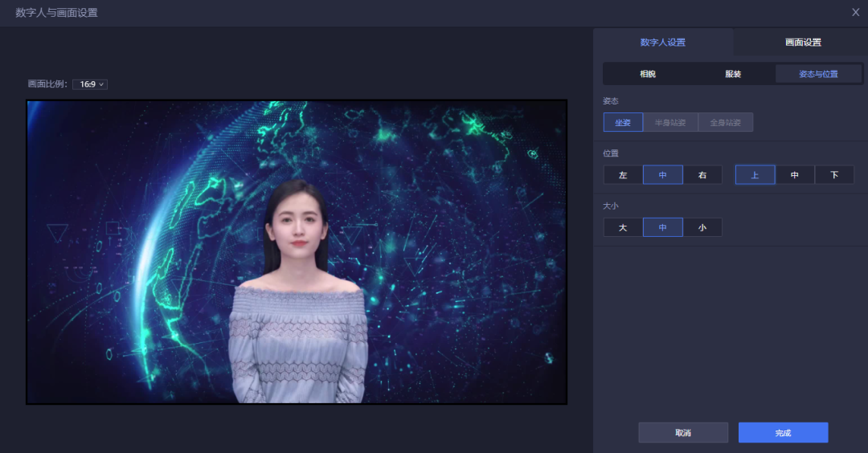Viewport: 868px width, 453px height.
Task: Click the 数字人与画面设置 title text
Action: pos(56,13)
